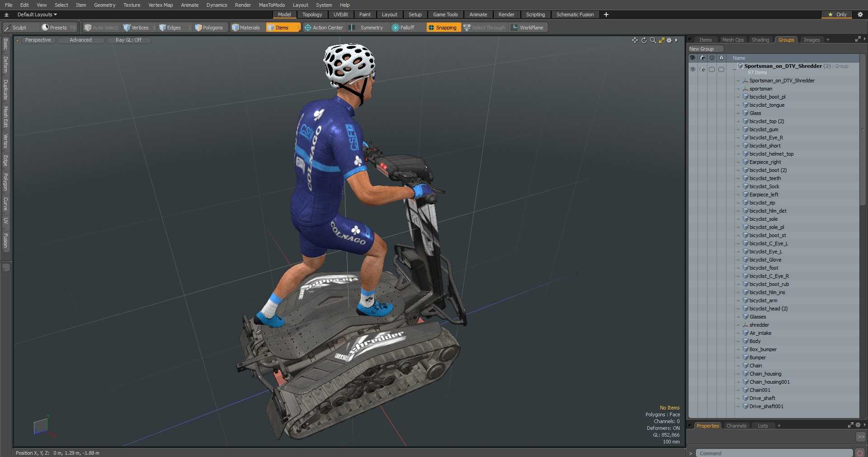Toggle lock checkbox for Sportsman_on_DTV_Shredder group
The image size is (868, 457).
pyautogui.click(x=722, y=69)
